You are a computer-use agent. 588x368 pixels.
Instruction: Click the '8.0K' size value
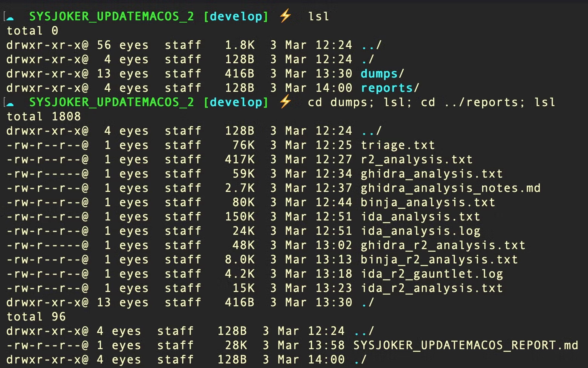click(240, 260)
